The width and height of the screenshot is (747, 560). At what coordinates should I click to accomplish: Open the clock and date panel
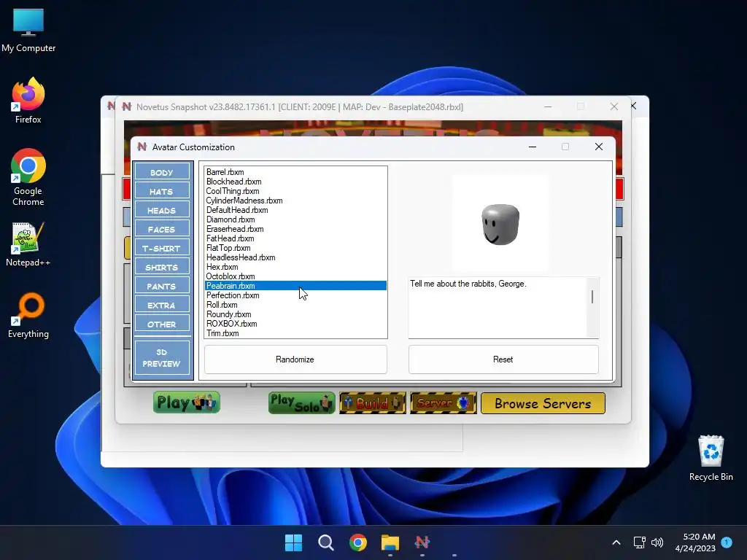(x=695, y=542)
